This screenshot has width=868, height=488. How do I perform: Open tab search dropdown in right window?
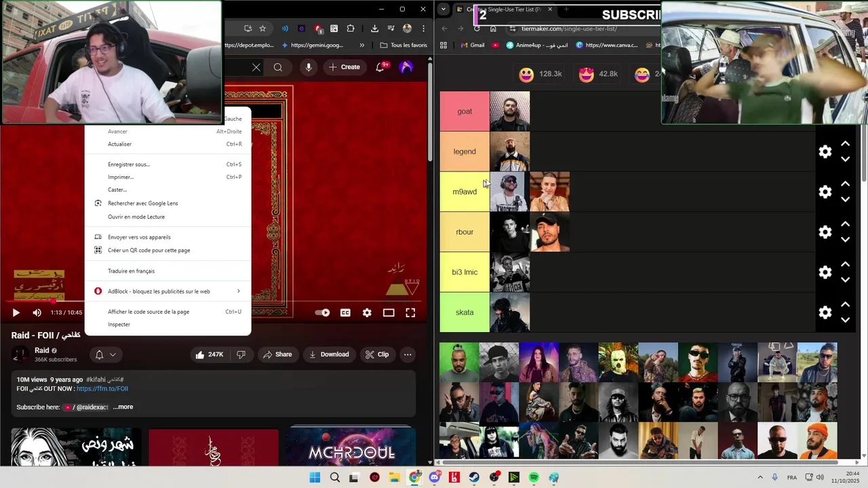point(443,9)
